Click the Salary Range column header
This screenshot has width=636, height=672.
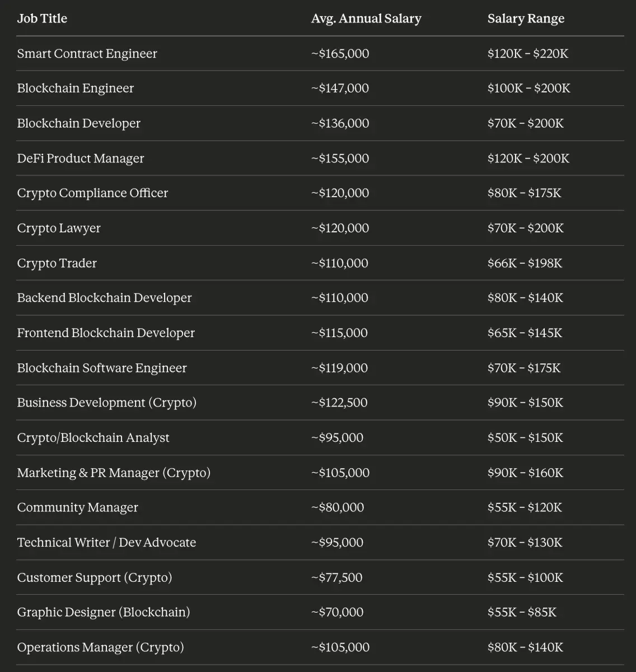[526, 18]
